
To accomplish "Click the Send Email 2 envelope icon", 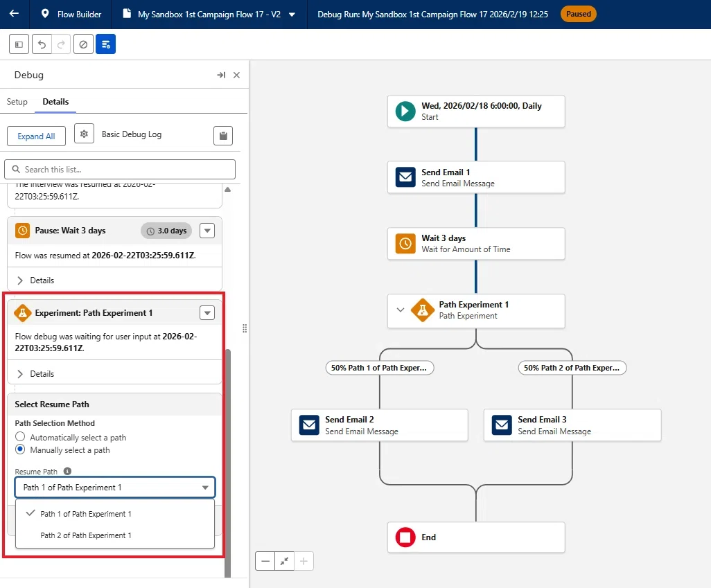I will click(x=309, y=425).
